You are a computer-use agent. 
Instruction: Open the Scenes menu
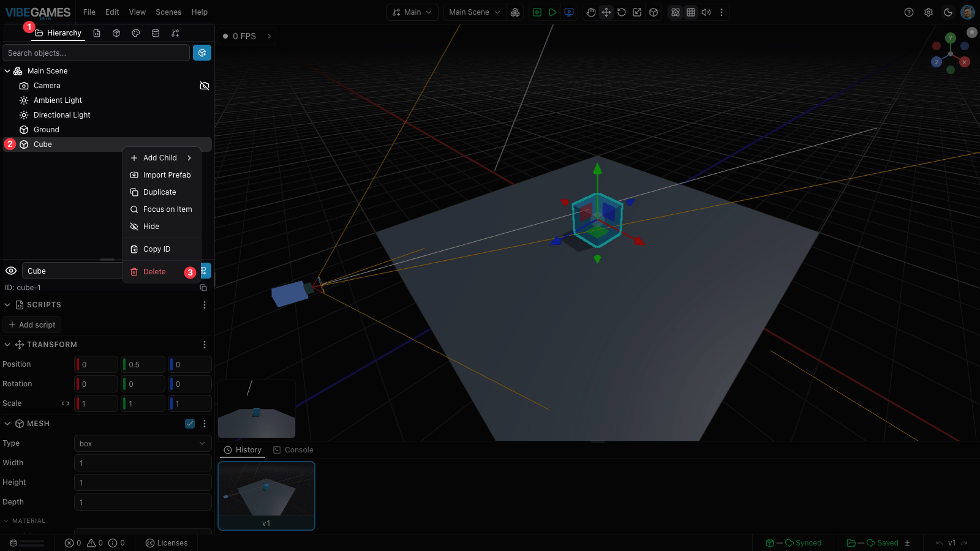click(x=168, y=12)
